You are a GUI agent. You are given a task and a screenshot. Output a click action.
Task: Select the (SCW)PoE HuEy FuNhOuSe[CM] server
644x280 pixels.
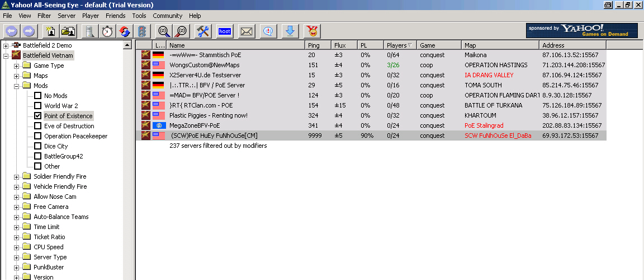pos(371,136)
